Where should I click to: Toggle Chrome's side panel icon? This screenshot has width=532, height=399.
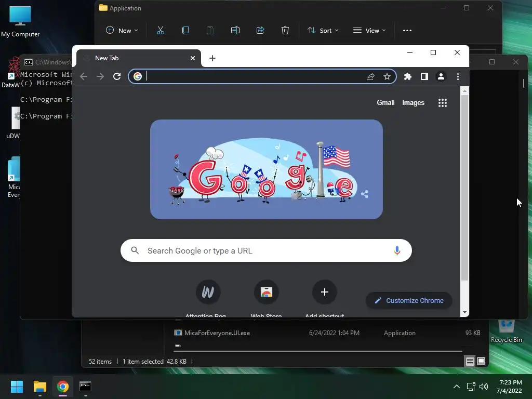pos(424,77)
